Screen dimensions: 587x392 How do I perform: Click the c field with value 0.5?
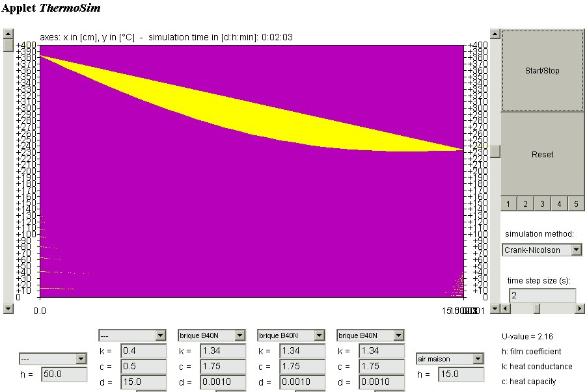143,366
